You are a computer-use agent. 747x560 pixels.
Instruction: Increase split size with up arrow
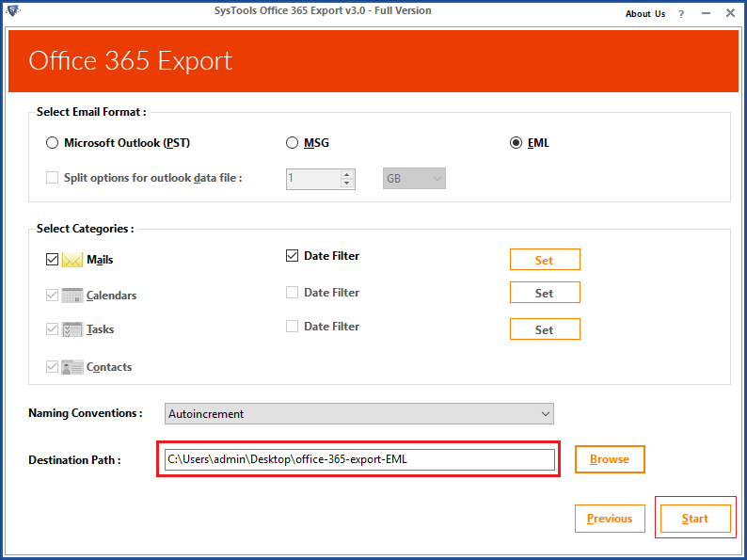click(347, 174)
